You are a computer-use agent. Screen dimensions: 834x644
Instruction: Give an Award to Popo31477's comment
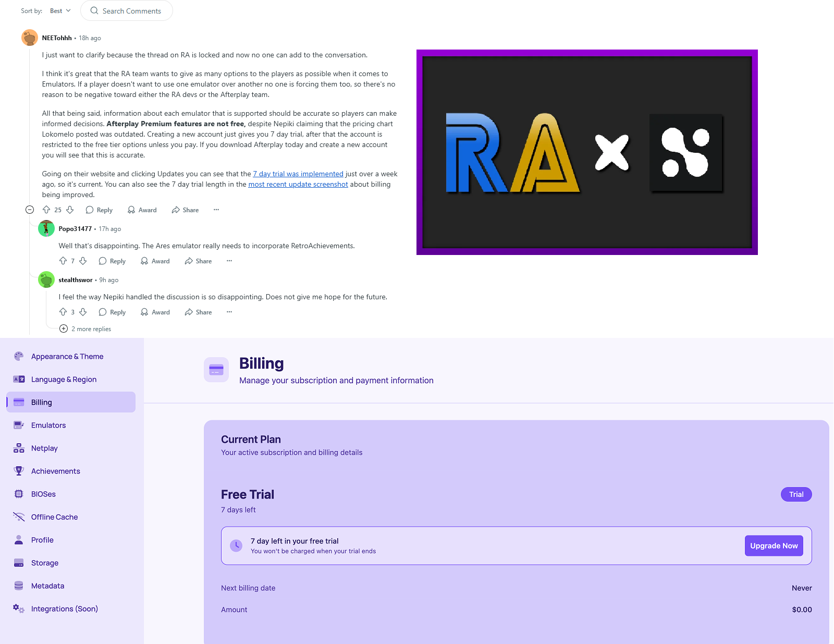coord(155,261)
